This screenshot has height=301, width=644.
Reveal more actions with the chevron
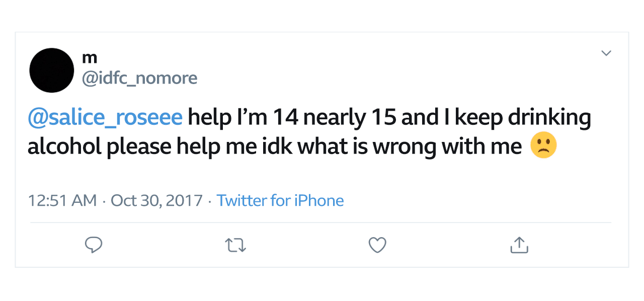[607, 53]
